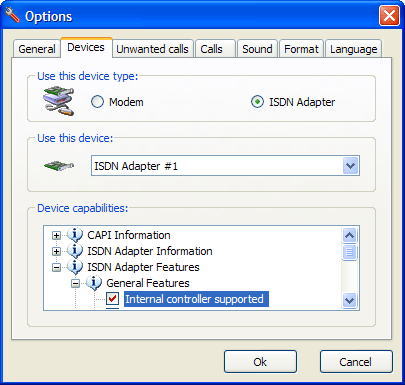
Task: Click the info icon next to CAPI Information
Action: (75, 235)
